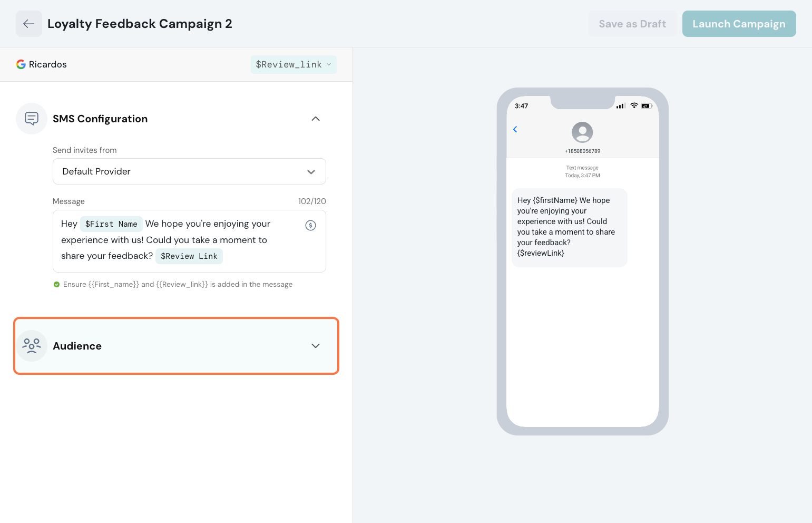This screenshot has height=523, width=812.
Task: Open the $Review_link dropdown
Action: (293, 64)
